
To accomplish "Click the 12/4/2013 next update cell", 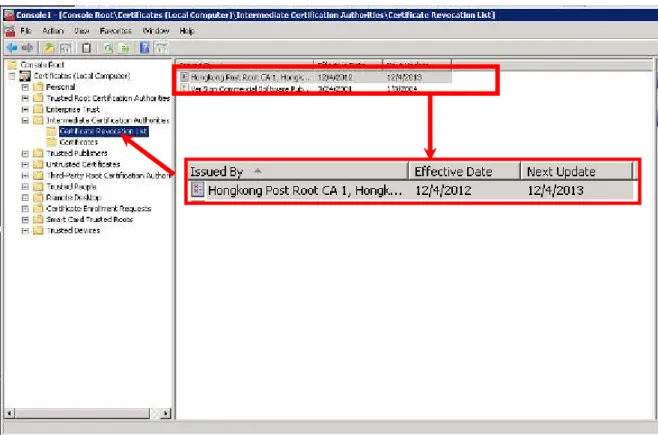I will 404,77.
